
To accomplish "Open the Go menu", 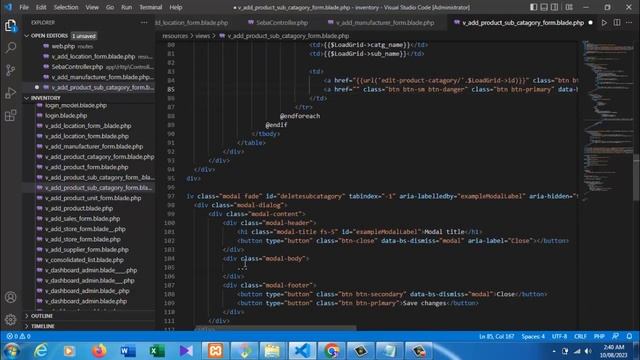I will tap(110, 7).
